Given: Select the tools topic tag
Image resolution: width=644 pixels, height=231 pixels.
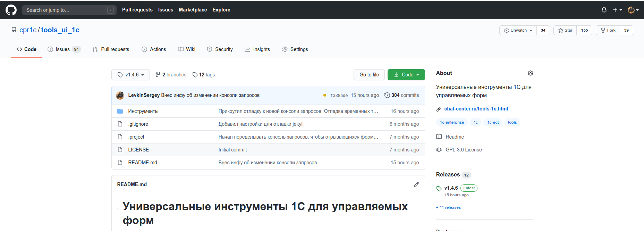Looking at the screenshot, I should pyautogui.click(x=512, y=122).
